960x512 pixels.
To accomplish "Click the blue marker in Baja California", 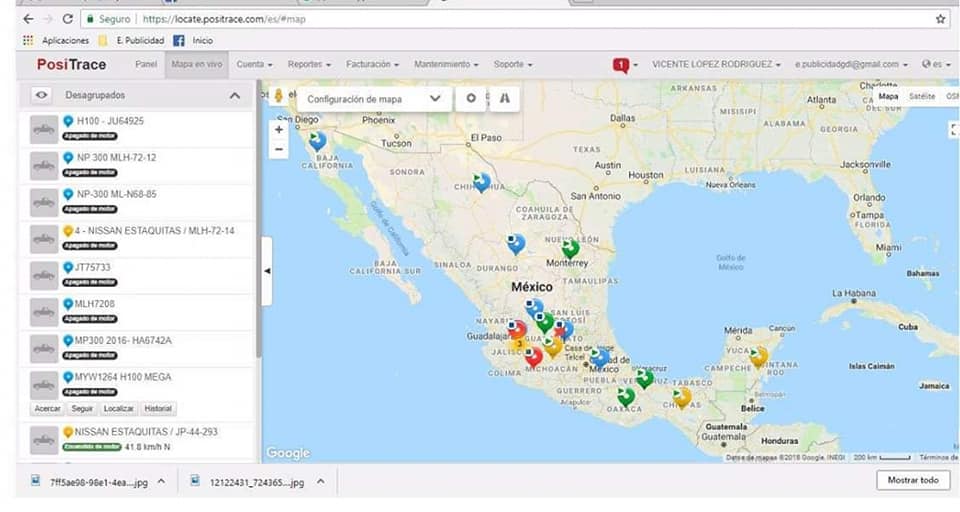I will 317,141.
